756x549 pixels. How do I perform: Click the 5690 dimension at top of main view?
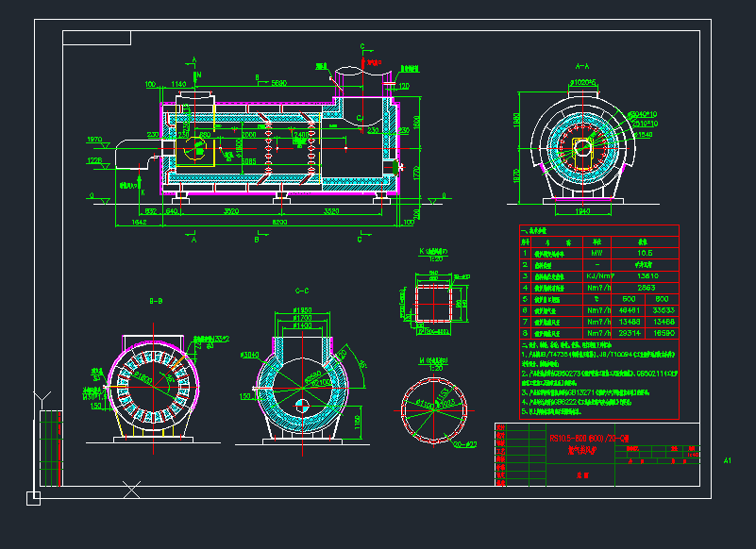coord(279,84)
